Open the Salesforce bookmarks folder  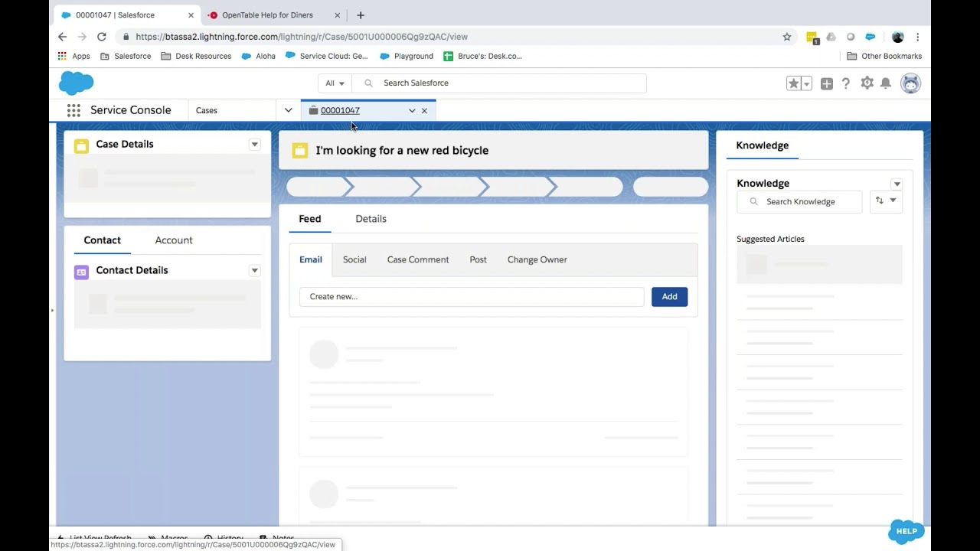tap(126, 56)
